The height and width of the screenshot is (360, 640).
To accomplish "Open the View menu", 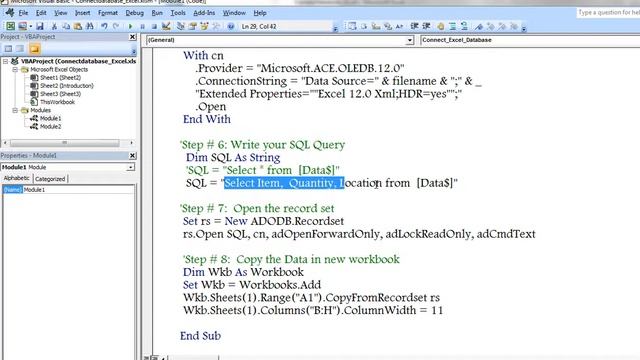I will point(60,13).
